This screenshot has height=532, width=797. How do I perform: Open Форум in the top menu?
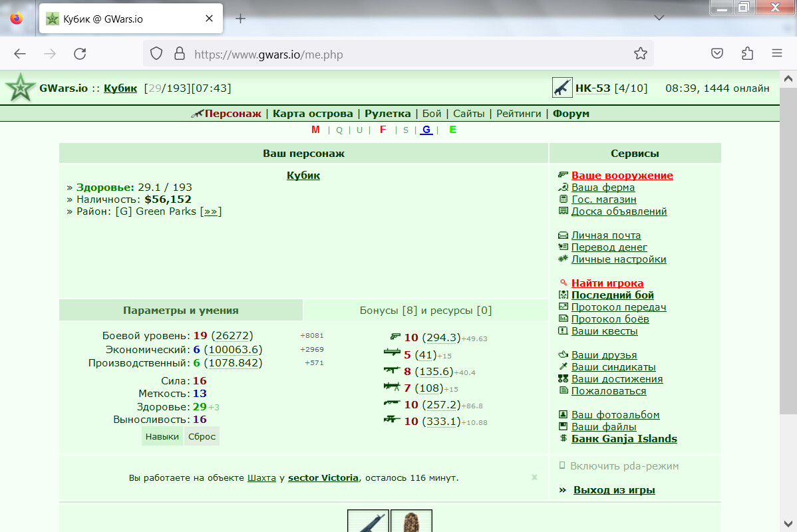pyautogui.click(x=571, y=113)
